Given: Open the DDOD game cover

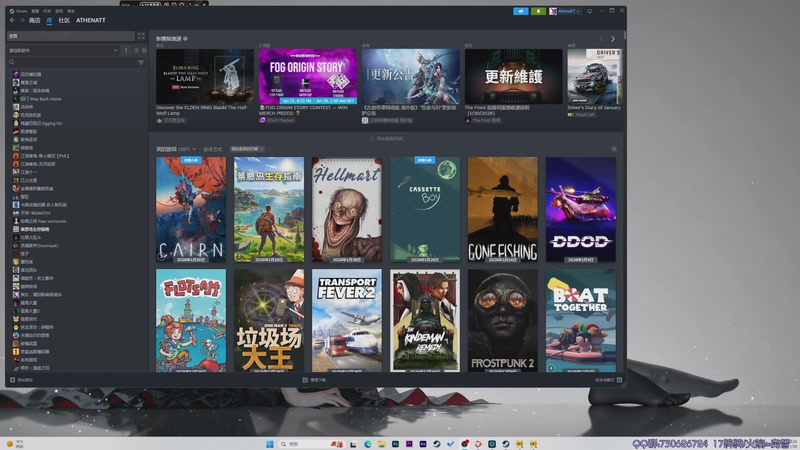Looking at the screenshot, I should click(581, 210).
